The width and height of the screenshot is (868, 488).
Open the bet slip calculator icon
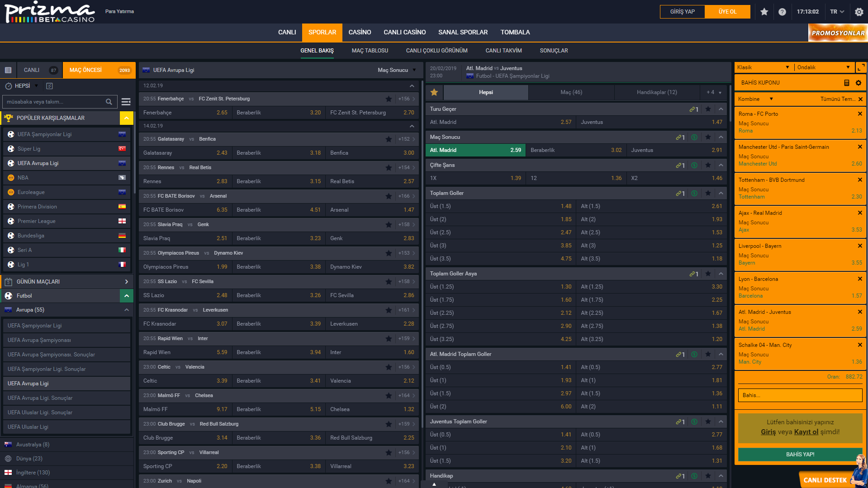846,83
